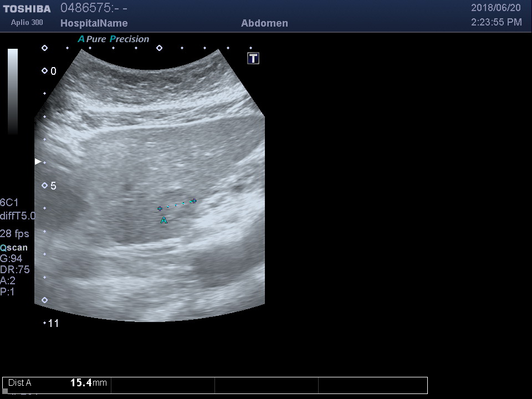Click the gain value G:94
The width and height of the screenshot is (532, 399).
click(x=11, y=259)
